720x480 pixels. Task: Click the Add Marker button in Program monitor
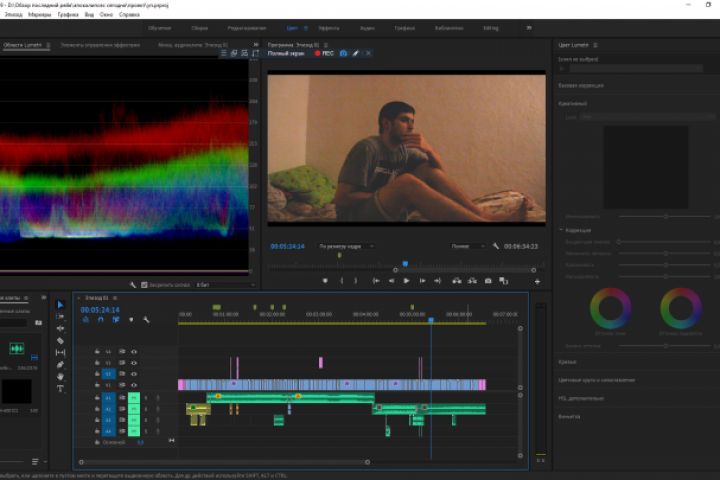click(325, 281)
